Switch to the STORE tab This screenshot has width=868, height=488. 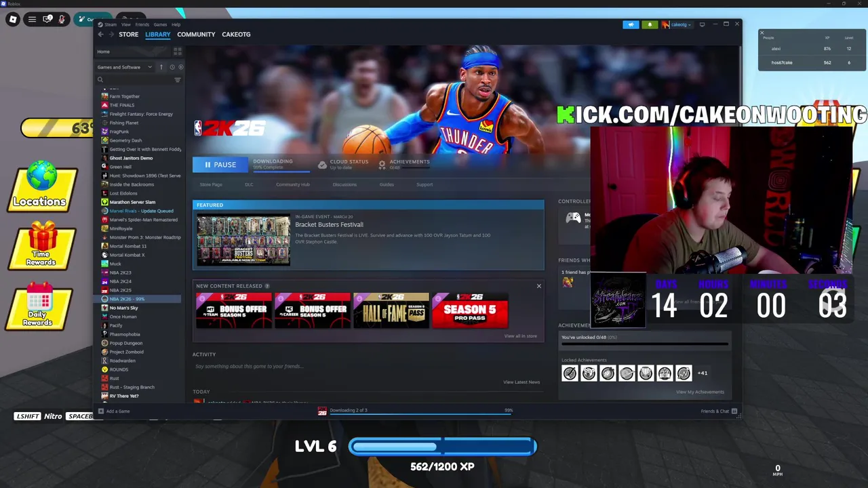point(129,34)
